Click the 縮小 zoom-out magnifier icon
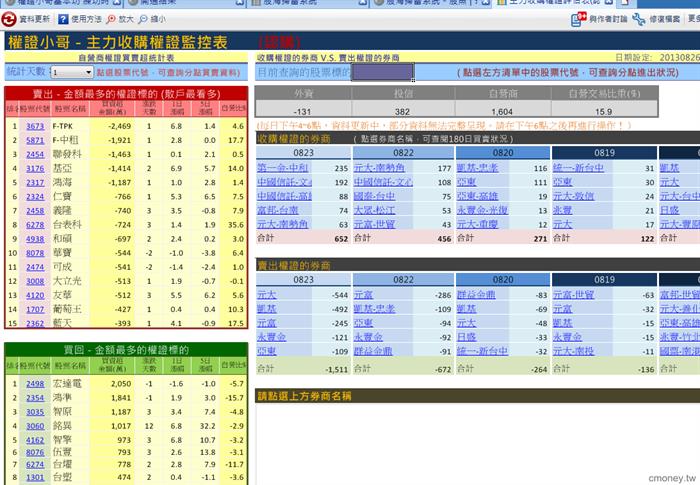This screenshot has height=485, width=700. point(143,19)
